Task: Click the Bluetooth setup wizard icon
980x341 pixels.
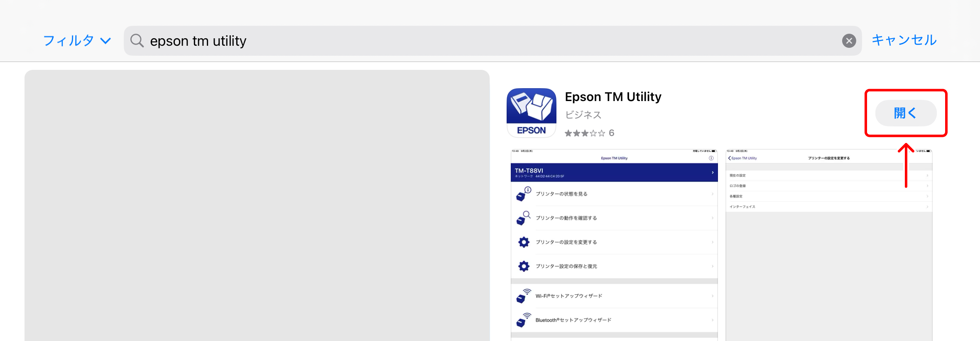Action: point(524,320)
